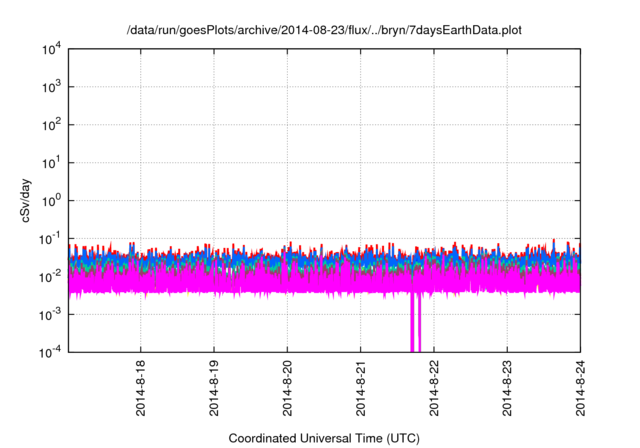Click the 10^-1 y-axis tick label

tap(51, 239)
